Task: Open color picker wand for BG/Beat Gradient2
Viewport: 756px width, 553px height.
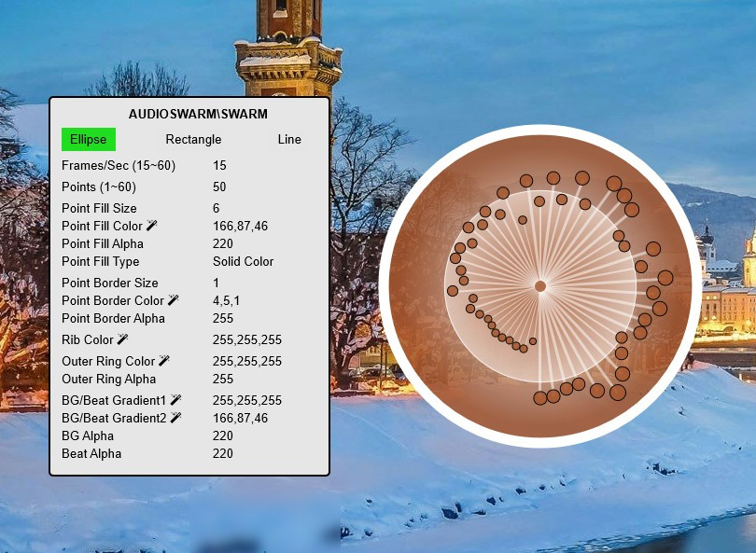Action: (176, 418)
